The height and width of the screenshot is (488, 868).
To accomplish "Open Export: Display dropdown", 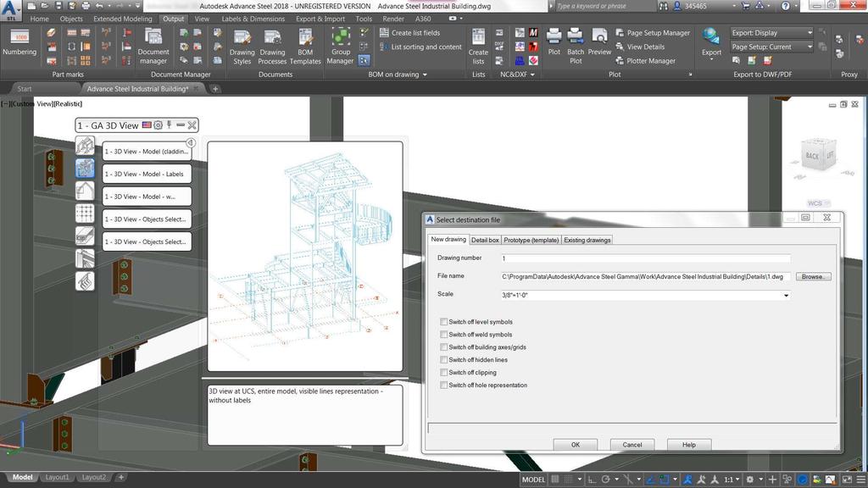I will pos(771,33).
